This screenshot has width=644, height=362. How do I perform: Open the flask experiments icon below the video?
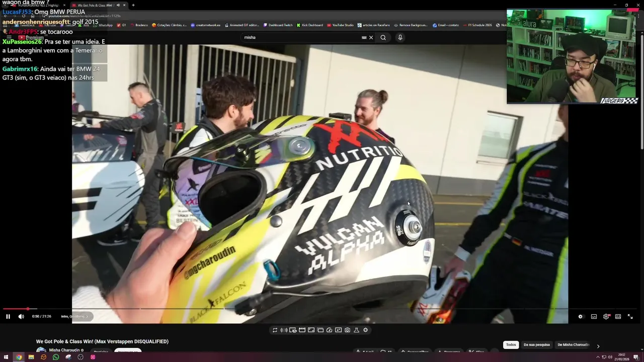tap(356, 330)
